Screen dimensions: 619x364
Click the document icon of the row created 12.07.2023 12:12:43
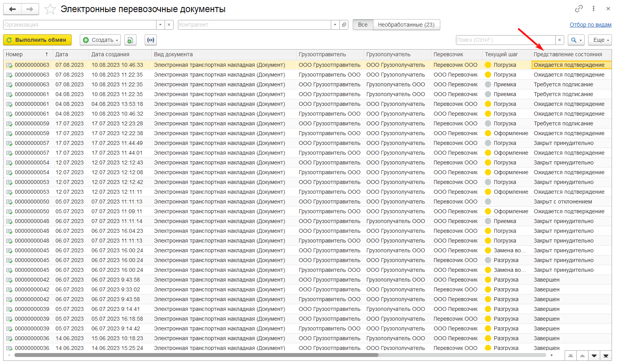pos(9,163)
